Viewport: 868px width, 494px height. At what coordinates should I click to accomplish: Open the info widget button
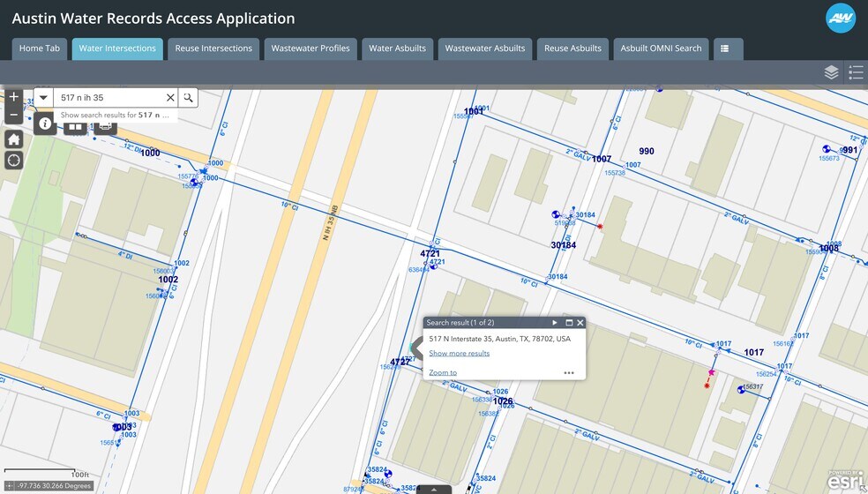(45, 123)
